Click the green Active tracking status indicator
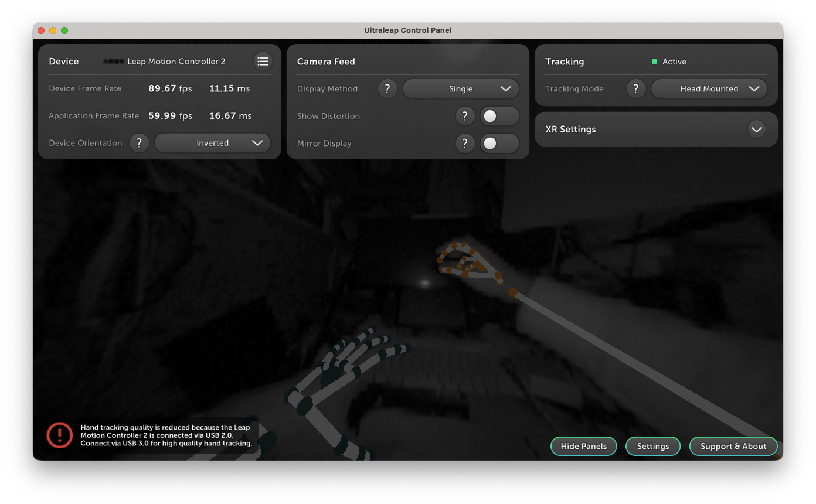Screen dimensions: 816x504 click(655, 62)
